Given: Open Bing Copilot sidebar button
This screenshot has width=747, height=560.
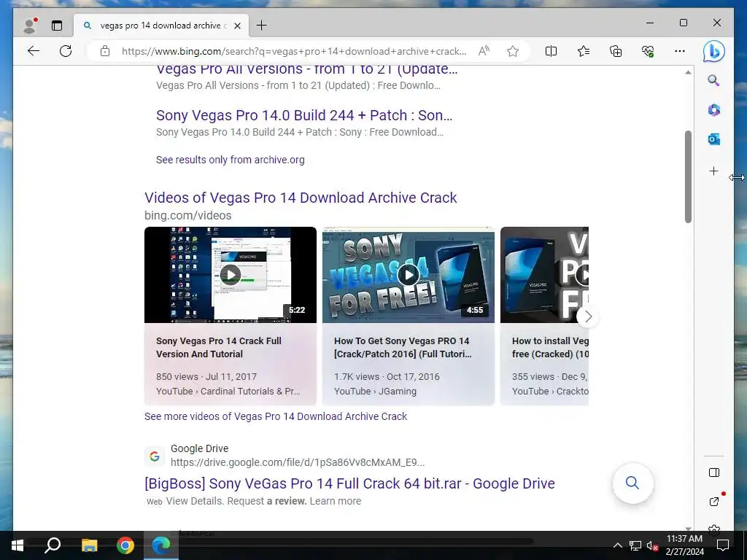Looking at the screenshot, I should click(x=713, y=52).
